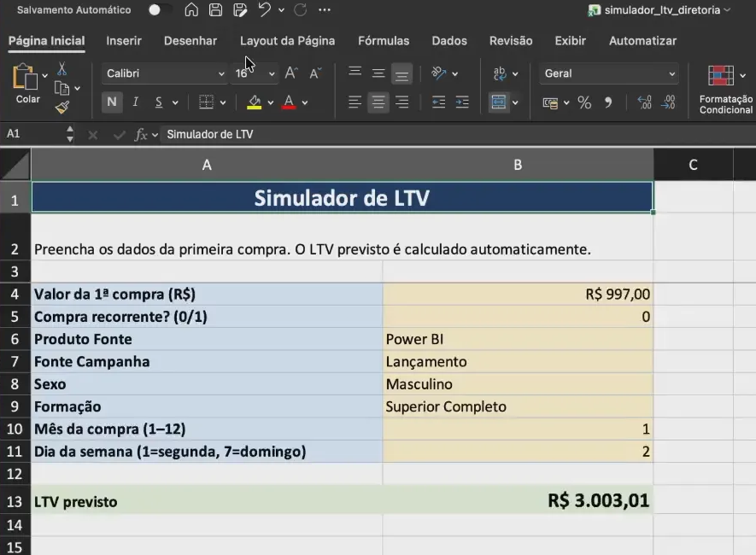756x555 pixels.
Task: Toggle Italic formatting
Action: pos(136,102)
